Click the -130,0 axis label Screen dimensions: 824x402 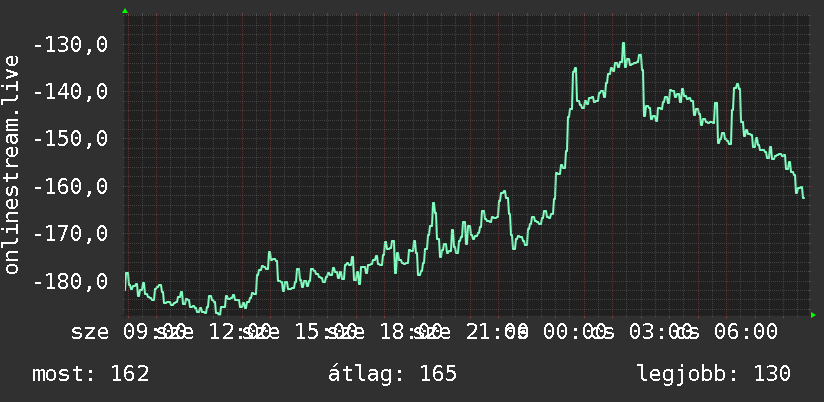[x=70, y=45]
